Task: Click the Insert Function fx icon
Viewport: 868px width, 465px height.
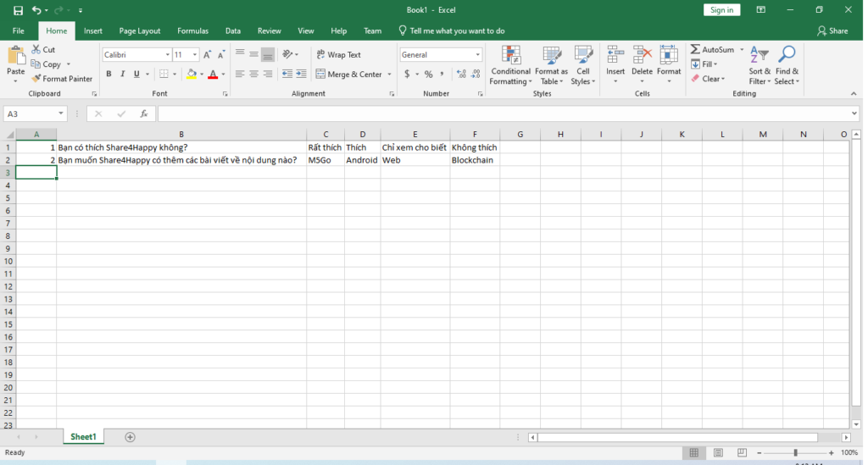Action: (x=144, y=113)
